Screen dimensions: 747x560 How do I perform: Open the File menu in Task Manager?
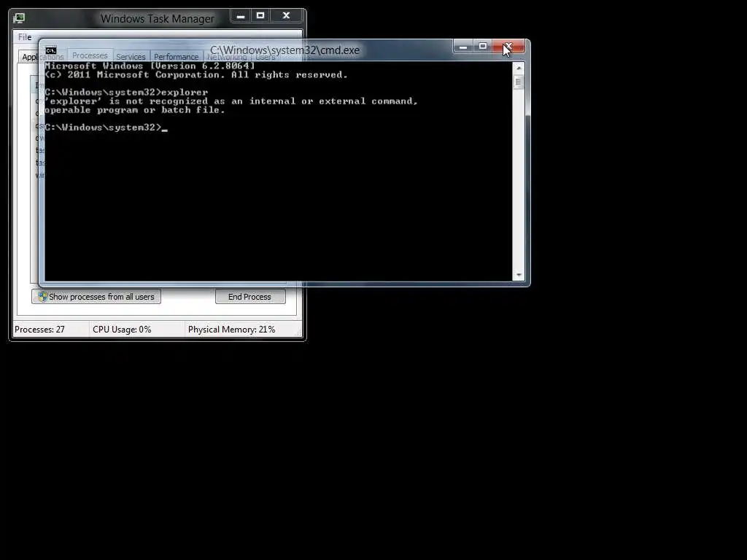tap(25, 37)
